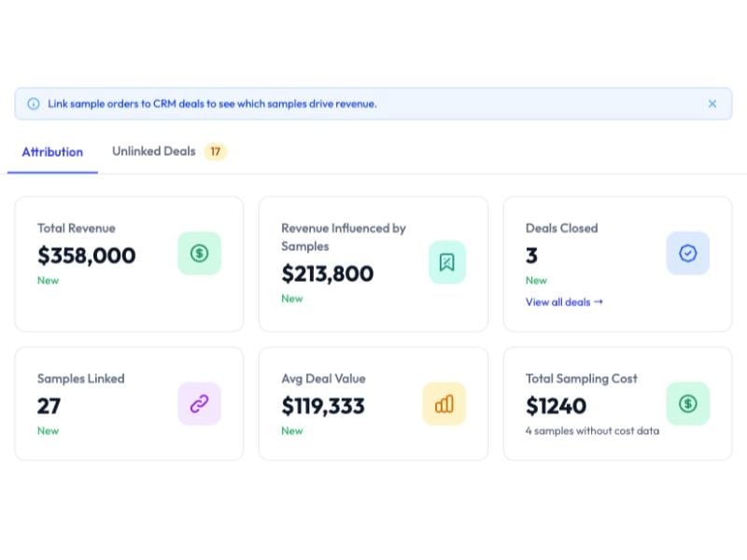747x560 pixels.
Task: Click the Revenue Influenced by Samples card
Action: tap(373, 263)
